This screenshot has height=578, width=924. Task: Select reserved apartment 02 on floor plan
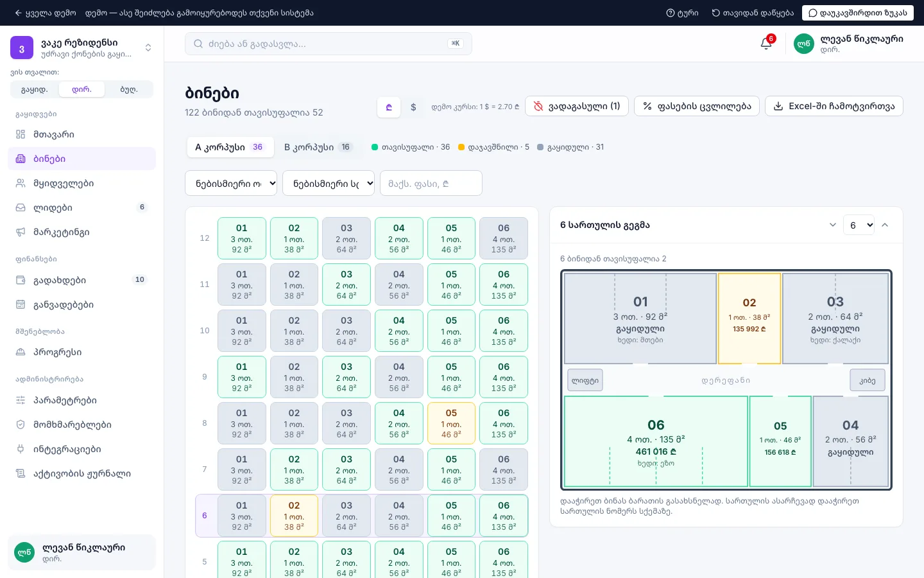pyautogui.click(x=749, y=319)
